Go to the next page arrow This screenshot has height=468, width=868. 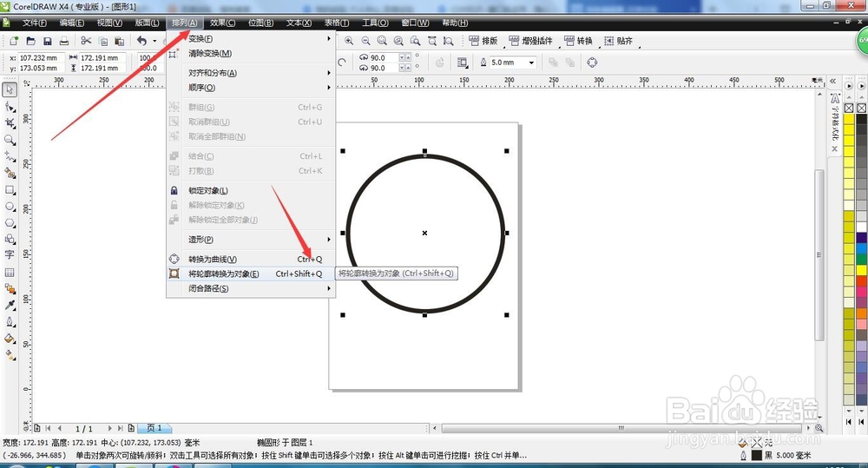click(109, 428)
